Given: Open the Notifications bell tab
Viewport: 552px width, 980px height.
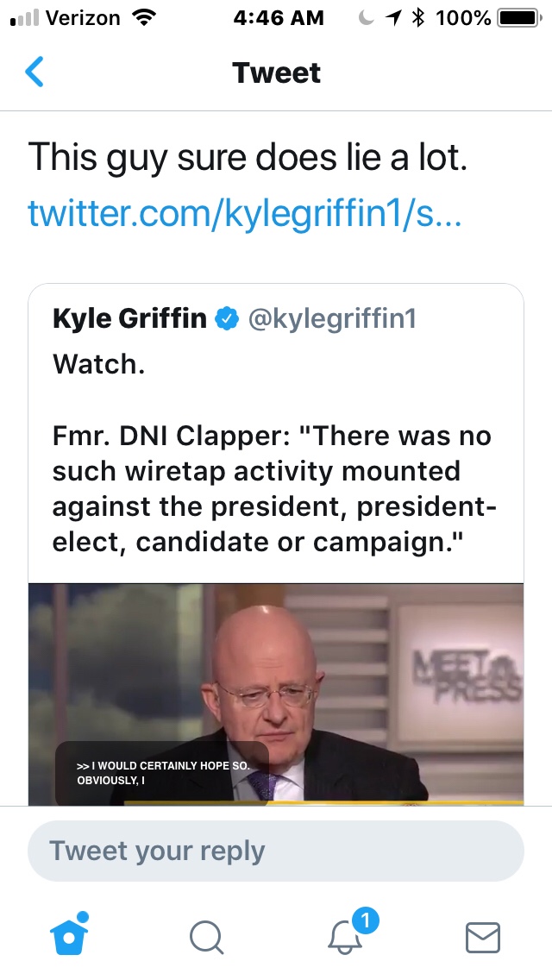Looking at the screenshot, I should coord(347,935).
